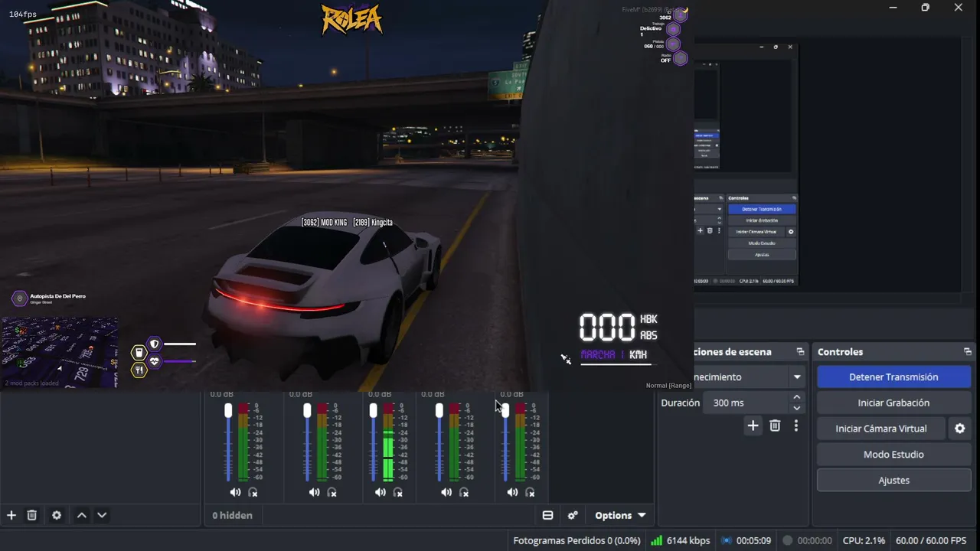
Task: Click the green bitrate signal bars icon
Action: 656,540
